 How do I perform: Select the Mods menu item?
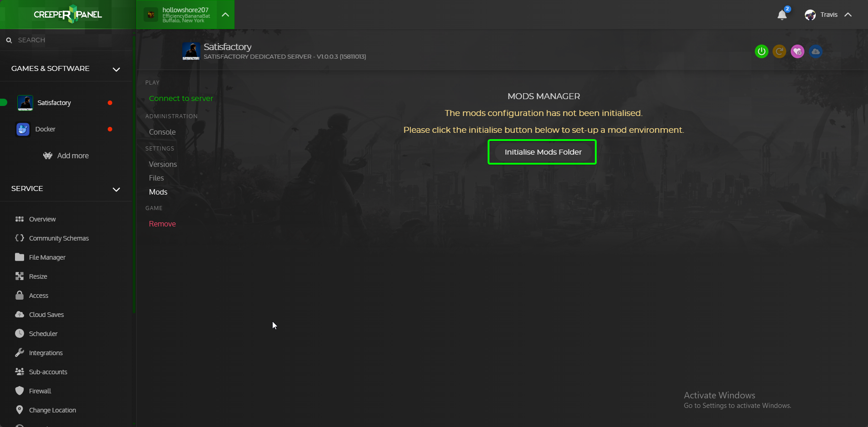point(158,192)
